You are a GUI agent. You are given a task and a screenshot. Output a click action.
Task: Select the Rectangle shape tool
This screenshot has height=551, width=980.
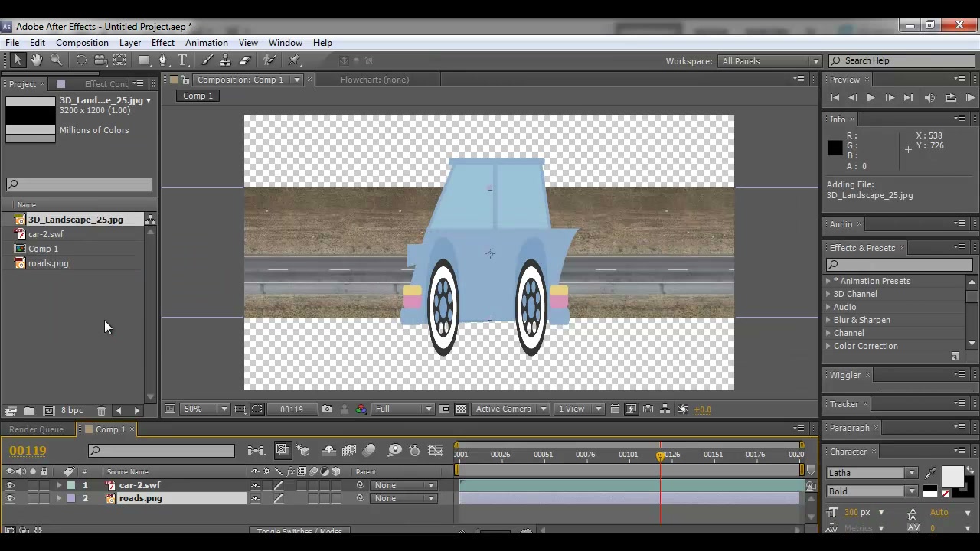point(144,60)
